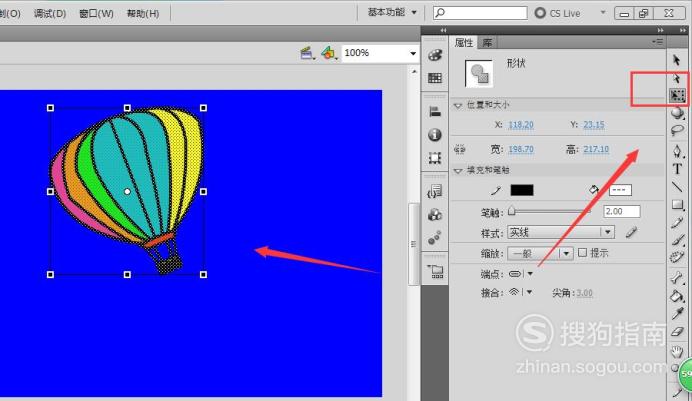Open the empty fill color swatch

(620, 190)
